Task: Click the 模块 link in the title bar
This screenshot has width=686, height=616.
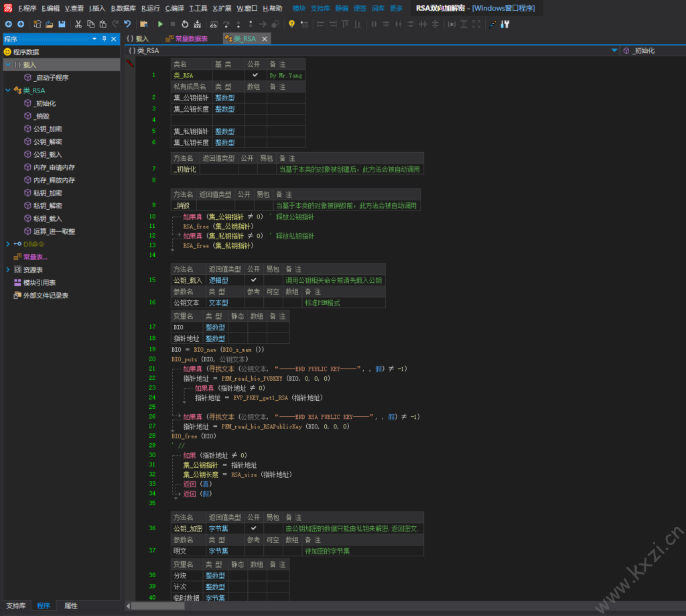Action: coord(299,8)
